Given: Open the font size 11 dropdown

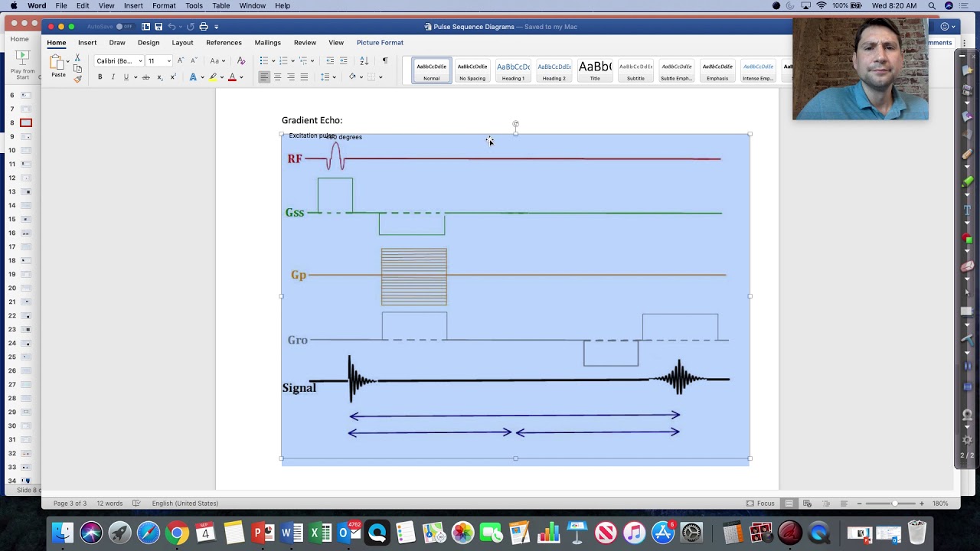Looking at the screenshot, I should click(168, 61).
